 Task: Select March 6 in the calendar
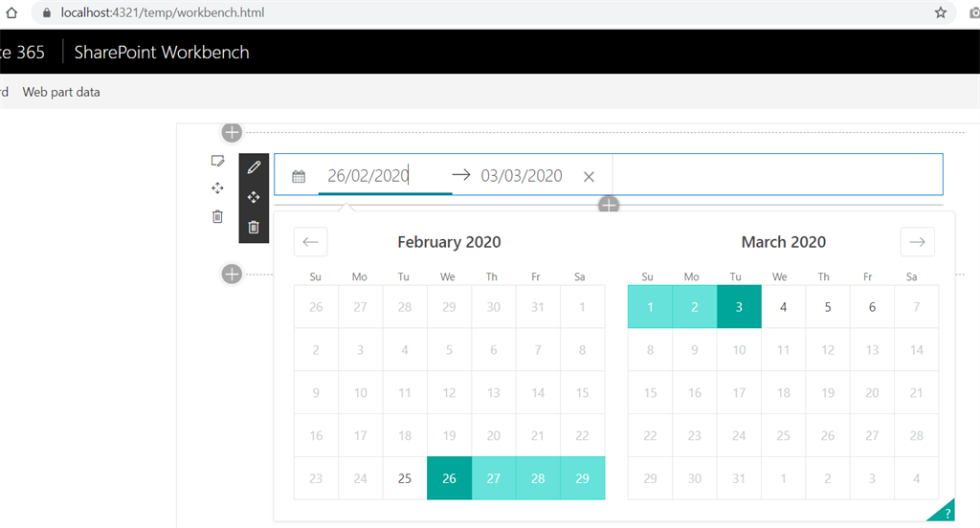872,307
